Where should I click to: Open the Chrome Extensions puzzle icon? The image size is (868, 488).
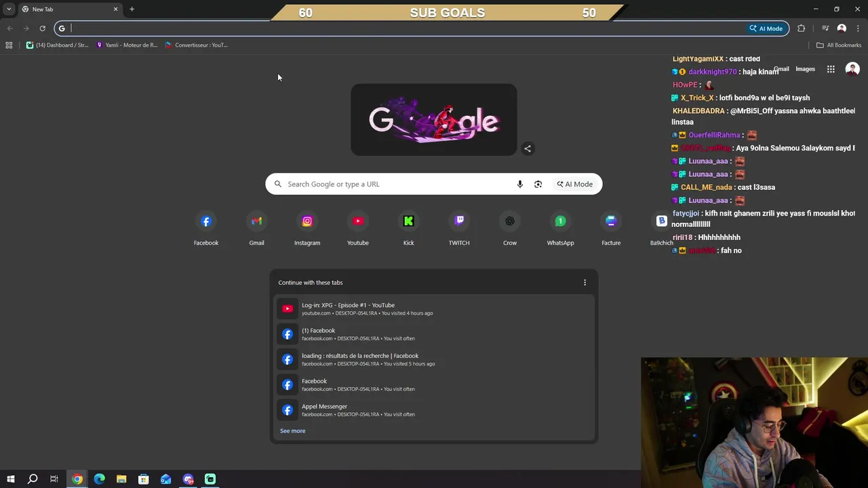tap(802, 28)
